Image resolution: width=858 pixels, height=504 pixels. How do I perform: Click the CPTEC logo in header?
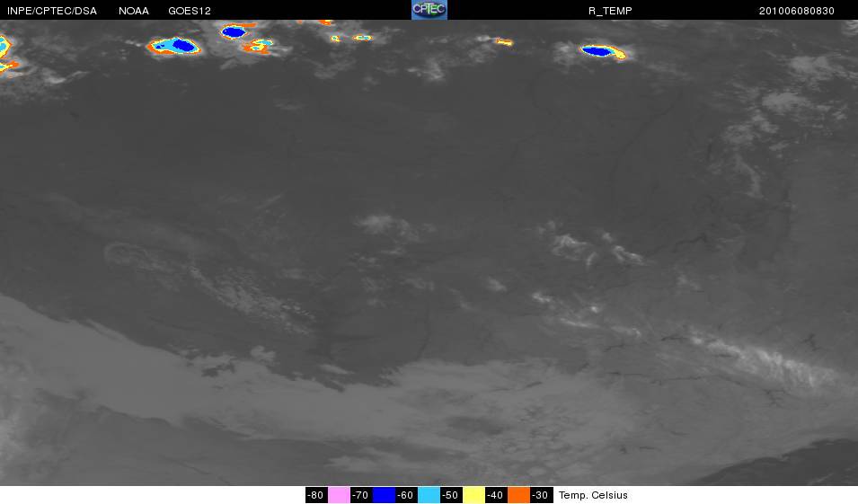(x=429, y=10)
